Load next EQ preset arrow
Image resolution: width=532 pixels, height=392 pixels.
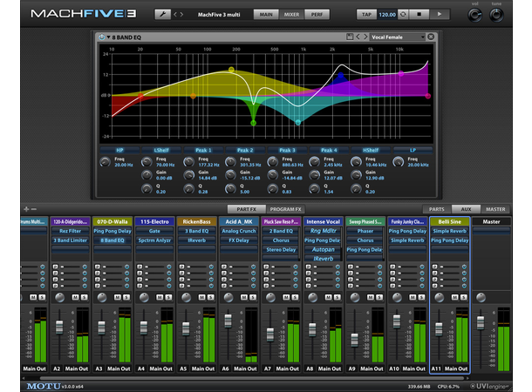coord(365,37)
